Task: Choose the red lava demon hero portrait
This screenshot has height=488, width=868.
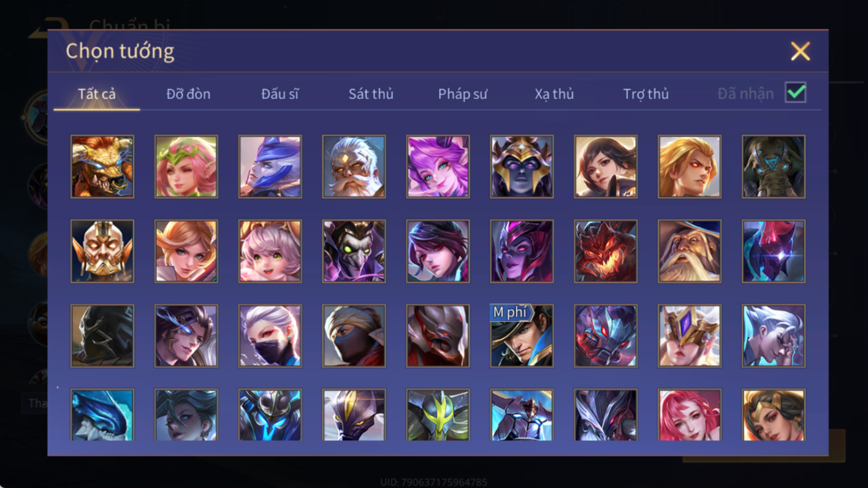Action: click(605, 251)
